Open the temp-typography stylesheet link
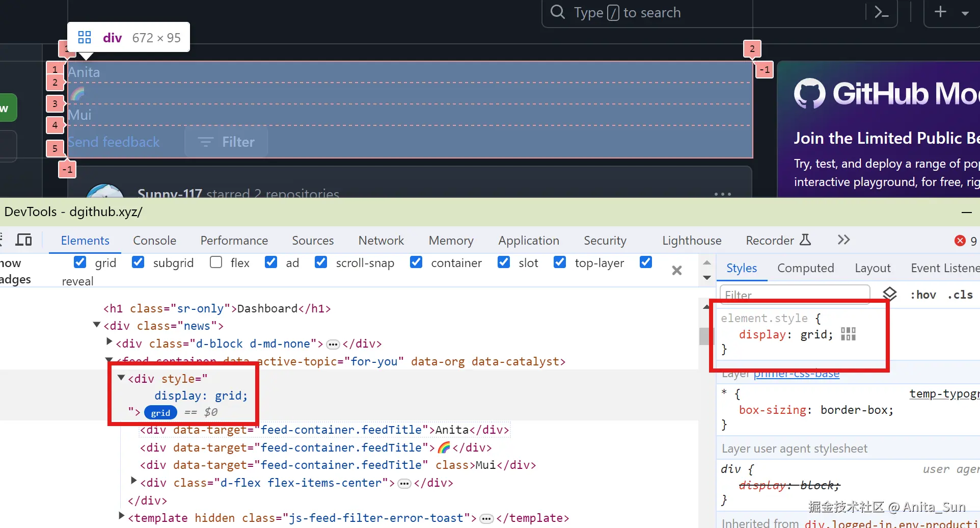This screenshot has width=980, height=528. (944, 393)
